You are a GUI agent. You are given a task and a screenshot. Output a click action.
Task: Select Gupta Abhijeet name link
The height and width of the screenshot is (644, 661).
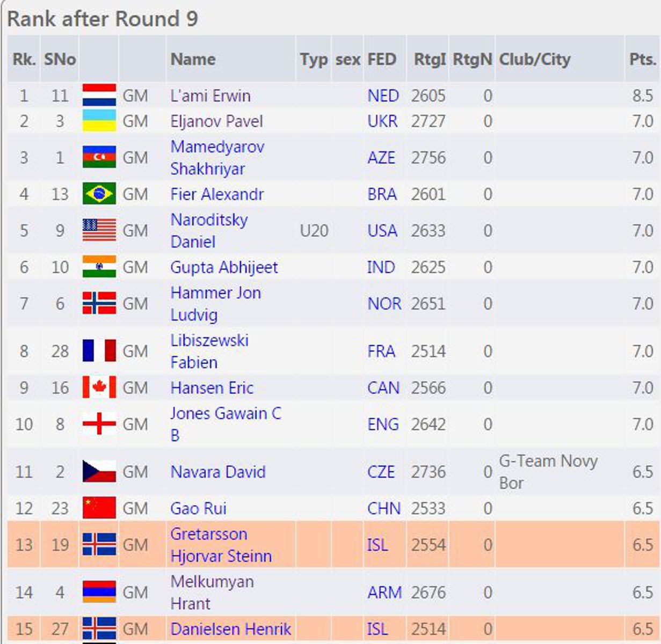click(224, 267)
